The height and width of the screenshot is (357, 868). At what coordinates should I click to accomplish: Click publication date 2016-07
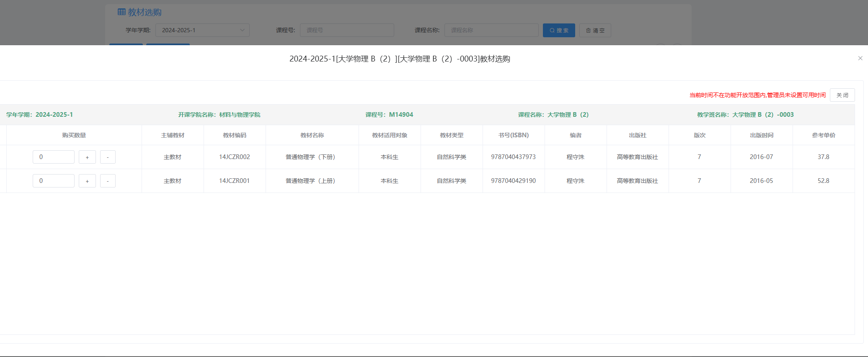762,157
